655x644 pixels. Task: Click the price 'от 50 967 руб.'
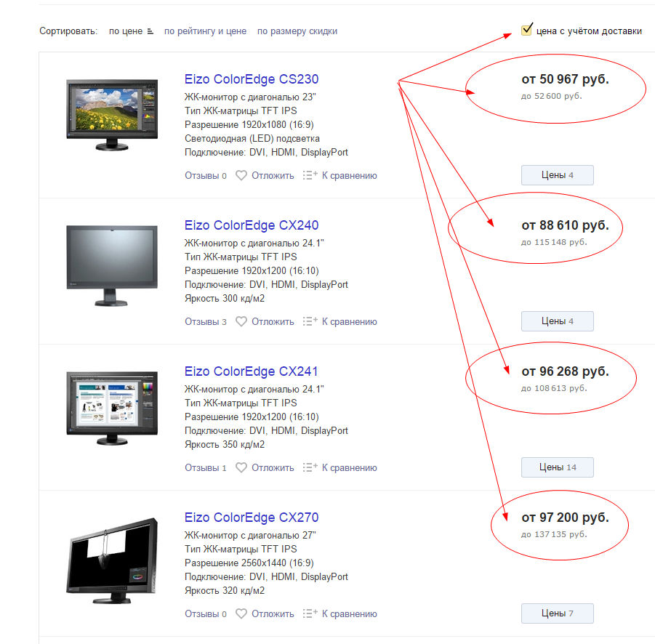[x=565, y=79]
